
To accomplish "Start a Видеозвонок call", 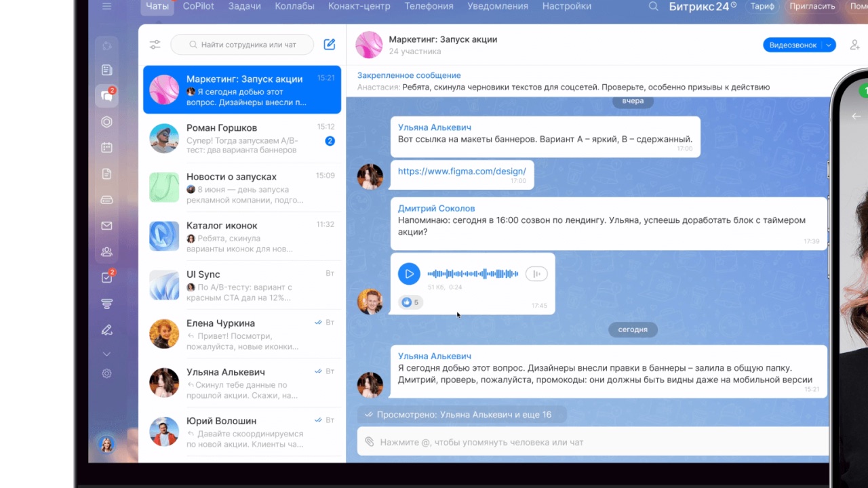I will click(x=793, y=45).
